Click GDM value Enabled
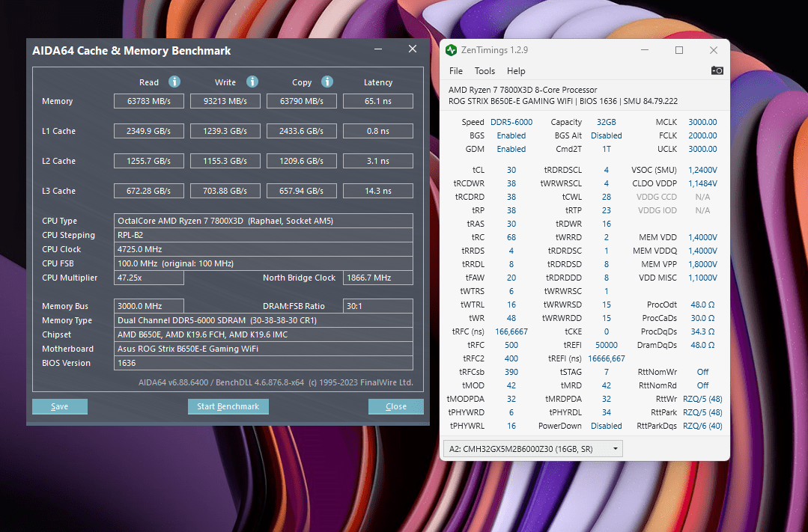The height and width of the screenshot is (532, 808). click(x=511, y=149)
